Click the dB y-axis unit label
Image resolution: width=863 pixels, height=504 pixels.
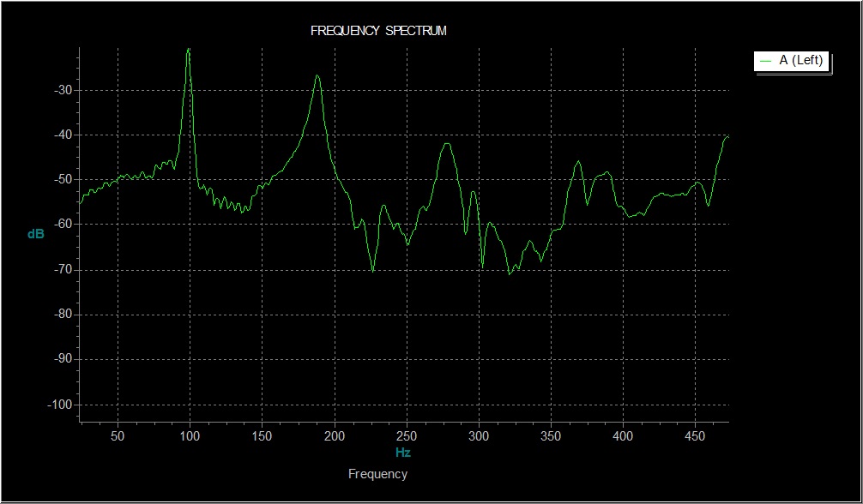point(36,234)
